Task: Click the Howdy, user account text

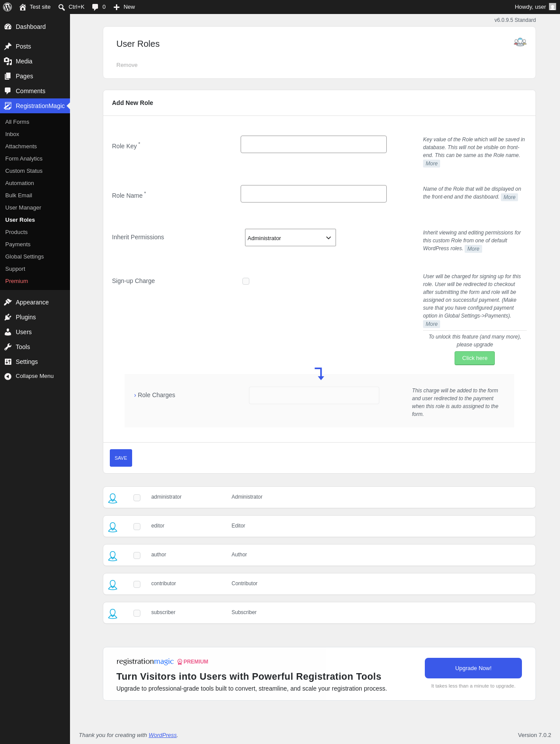Action: click(x=530, y=7)
